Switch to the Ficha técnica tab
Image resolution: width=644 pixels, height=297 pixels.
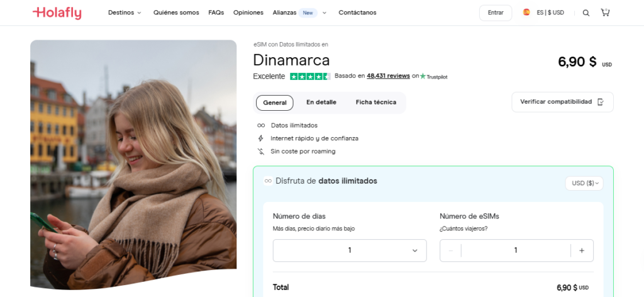tap(376, 103)
